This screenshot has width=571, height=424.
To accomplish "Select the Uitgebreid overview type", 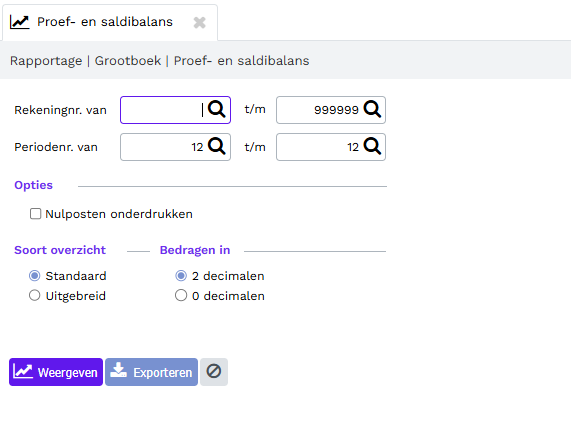I will coord(35,295).
